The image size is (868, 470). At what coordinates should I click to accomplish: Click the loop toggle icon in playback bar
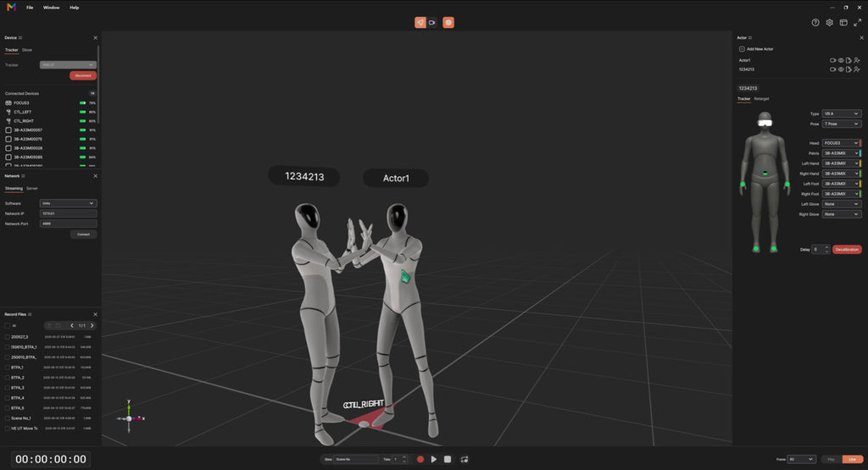(x=465, y=460)
